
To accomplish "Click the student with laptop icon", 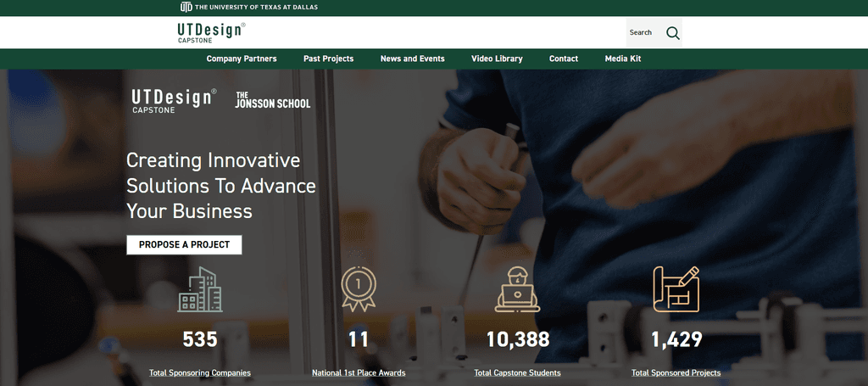I will 517,288.
